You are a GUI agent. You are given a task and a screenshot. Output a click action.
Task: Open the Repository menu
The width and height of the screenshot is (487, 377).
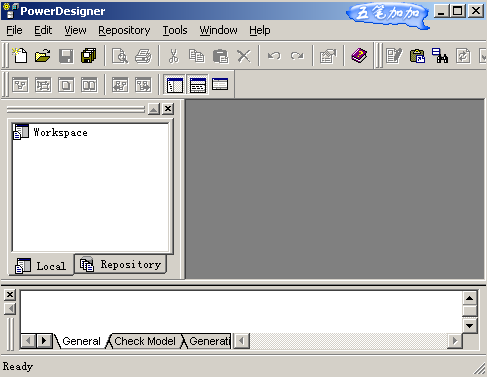(124, 30)
